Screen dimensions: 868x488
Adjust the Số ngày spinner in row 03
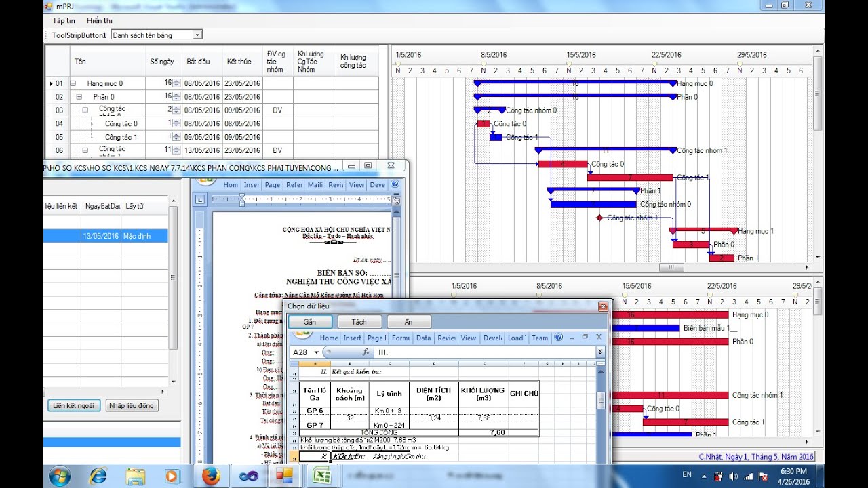click(x=176, y=110)
